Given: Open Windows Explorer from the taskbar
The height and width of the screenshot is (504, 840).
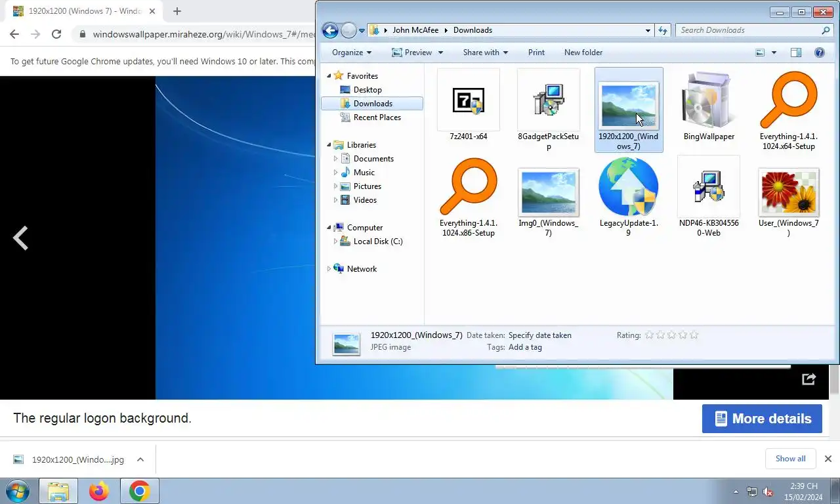Looking at the screenshot, I should coord(58,491).
